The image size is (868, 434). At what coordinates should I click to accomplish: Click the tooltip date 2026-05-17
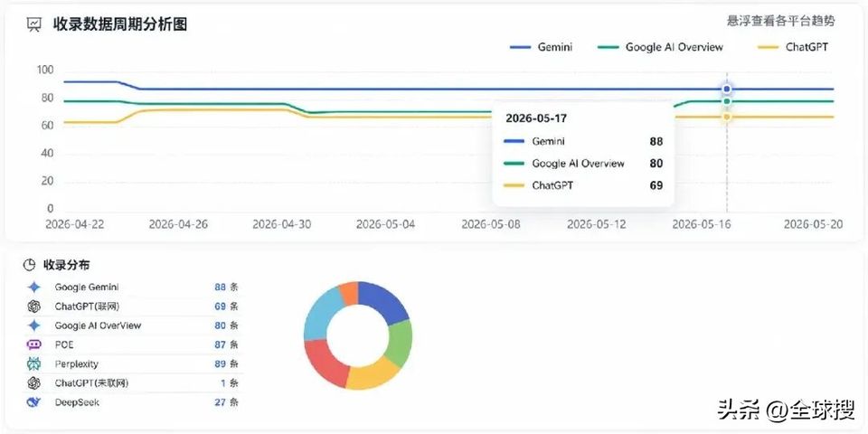coord(536,118)
